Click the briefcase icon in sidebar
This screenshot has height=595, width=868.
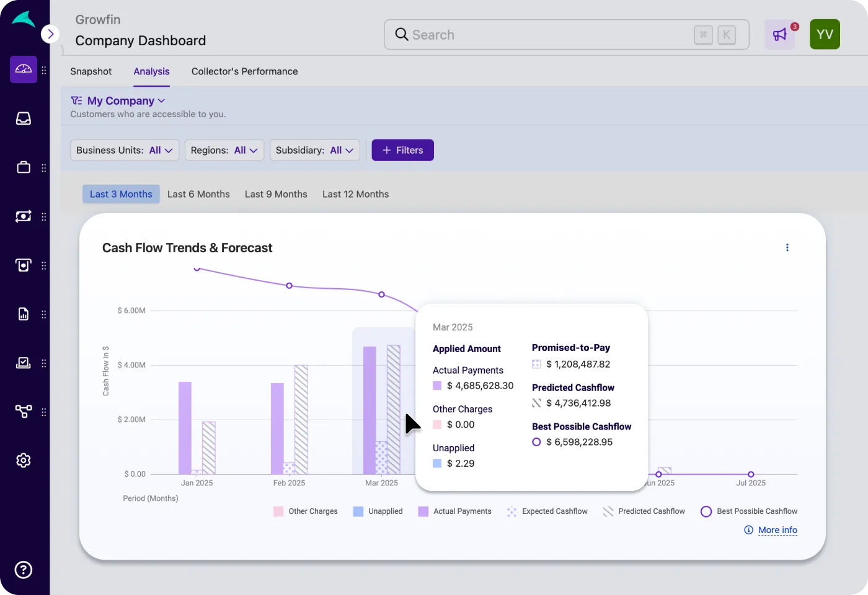tap(24, 167)
